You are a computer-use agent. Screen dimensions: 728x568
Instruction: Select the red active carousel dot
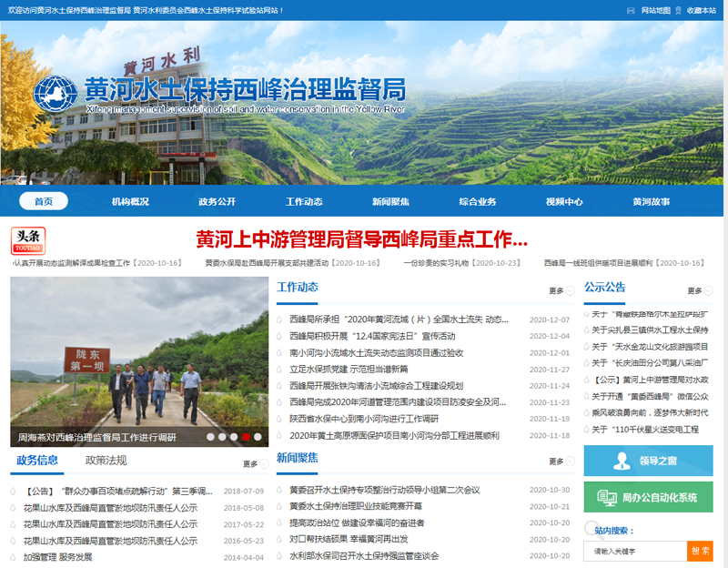coord(246,437)
